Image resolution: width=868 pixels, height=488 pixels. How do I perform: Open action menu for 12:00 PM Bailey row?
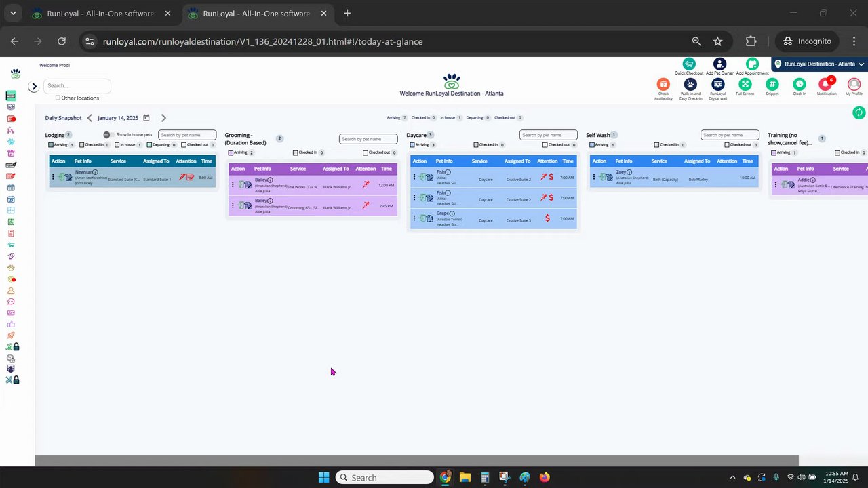pos(233,185)
